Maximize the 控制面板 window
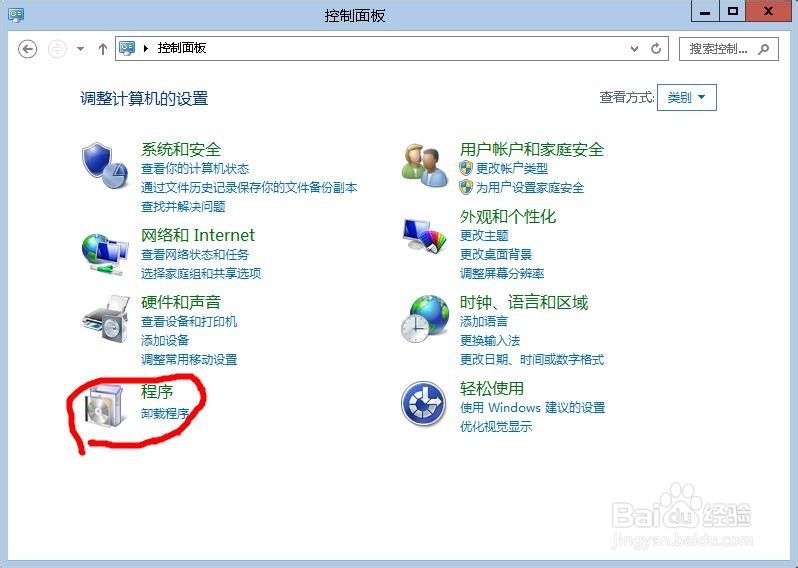The image size is (798, 568). click(x=732, y=11)
